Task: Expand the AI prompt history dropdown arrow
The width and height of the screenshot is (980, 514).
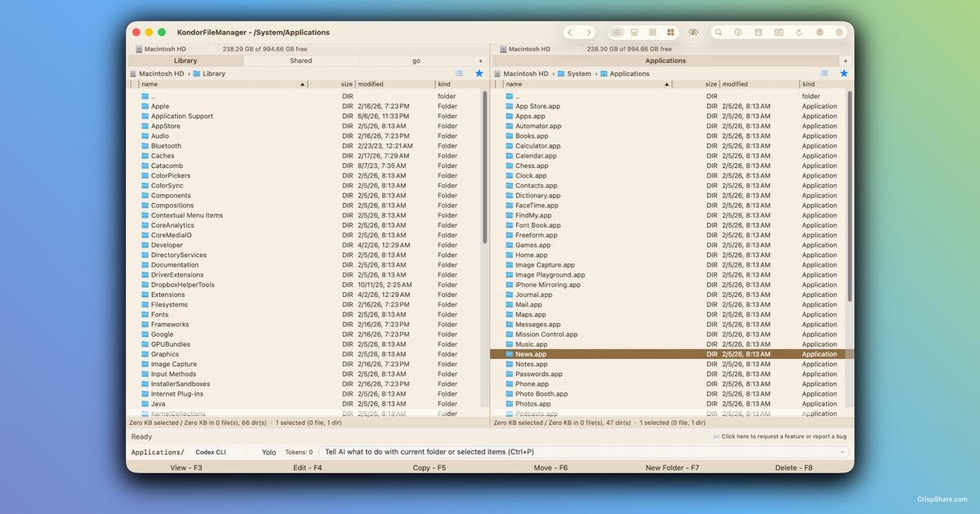Action: 843,452
